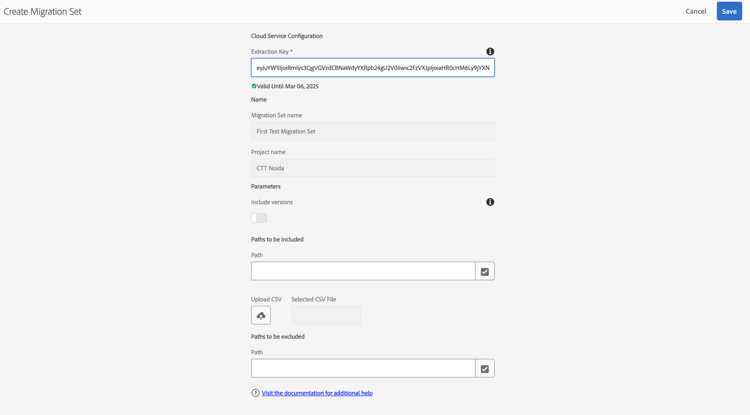The height and width of the screenshot is (415, 750).
Task: Open path browser for excluded paths
Action: pos(485,368)
